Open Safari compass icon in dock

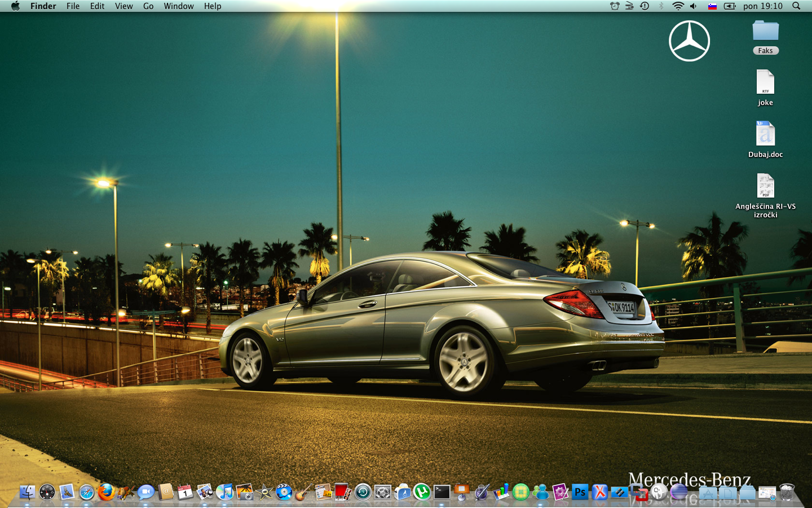click(x=86, y=492)
